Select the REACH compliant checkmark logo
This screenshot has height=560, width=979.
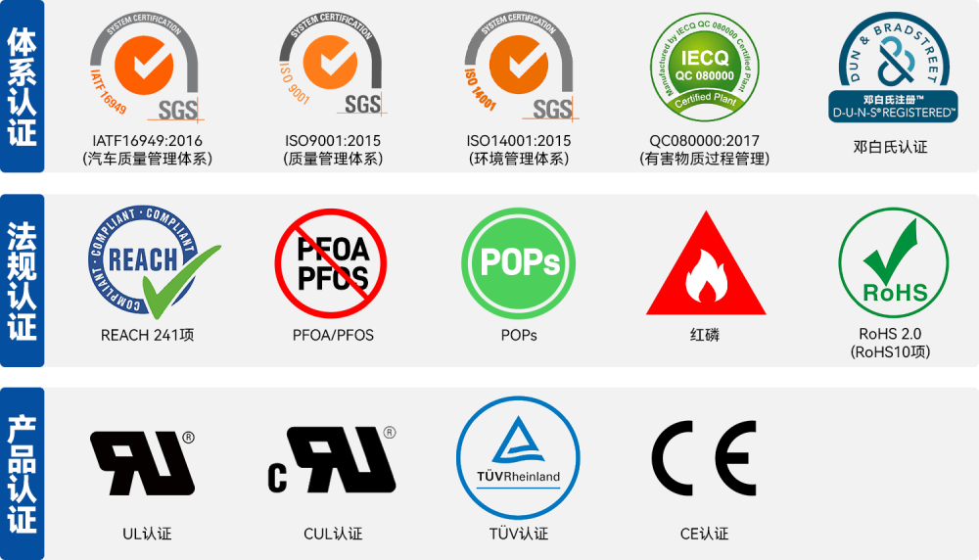(x=154, y=261)
